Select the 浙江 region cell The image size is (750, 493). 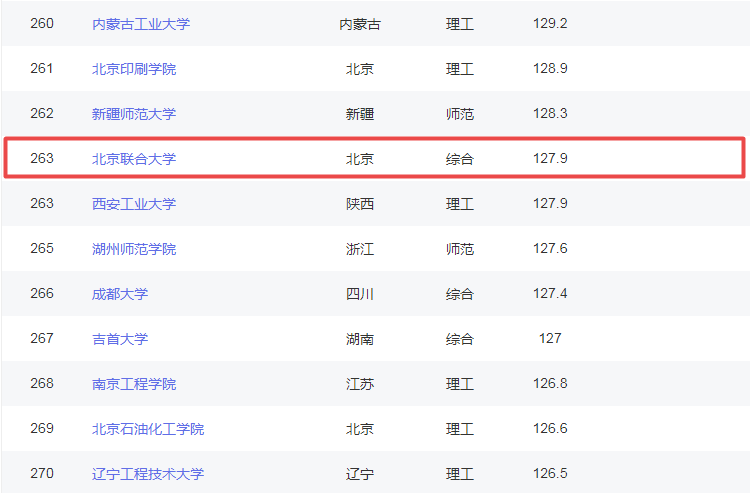tap(360, 249)
